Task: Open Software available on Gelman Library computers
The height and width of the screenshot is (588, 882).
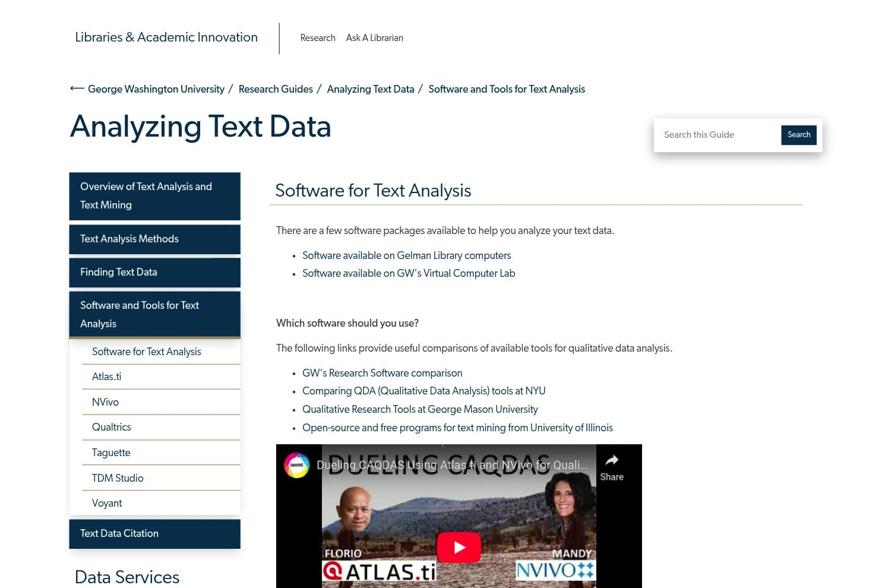Action: tap(406, 256)
